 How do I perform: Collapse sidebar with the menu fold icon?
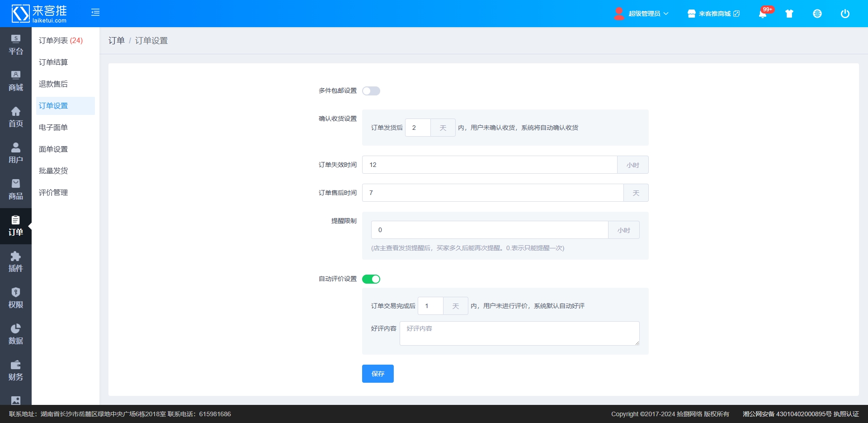point(95,13)
